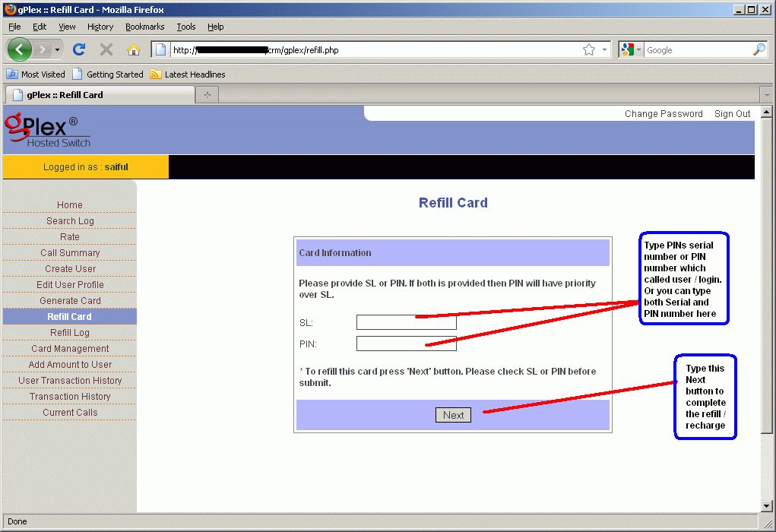Open the search engine selector dropdown

pyautogui.click(x=639, y=49)
